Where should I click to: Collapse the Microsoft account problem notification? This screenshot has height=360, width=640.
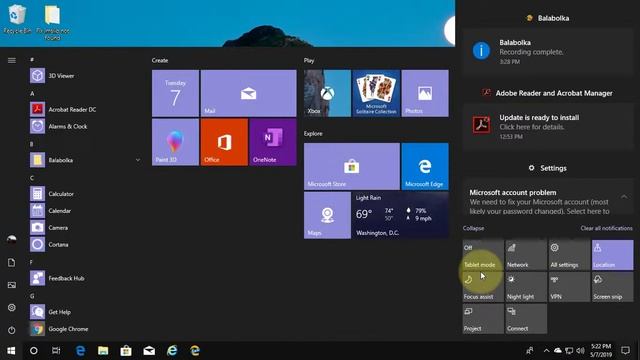click(624, 197)
